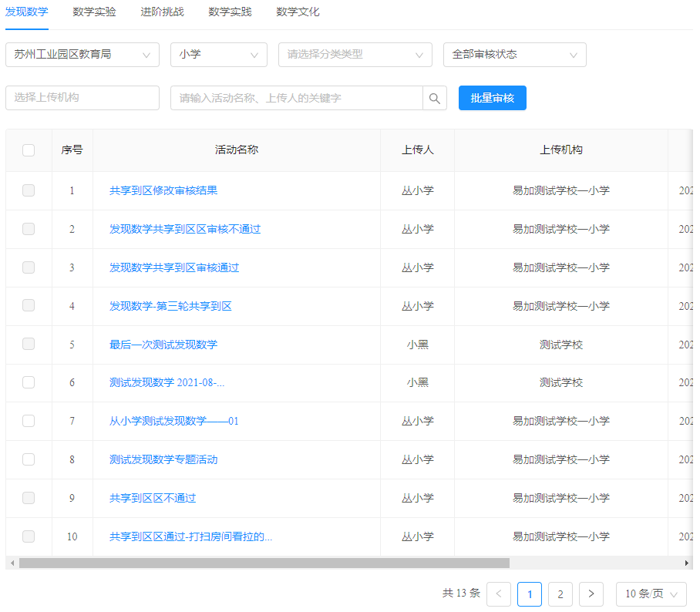Check row 1 共享到区修改审核结果 checkbox
Screen dimensions: 700x612
(x=29, y=190)
